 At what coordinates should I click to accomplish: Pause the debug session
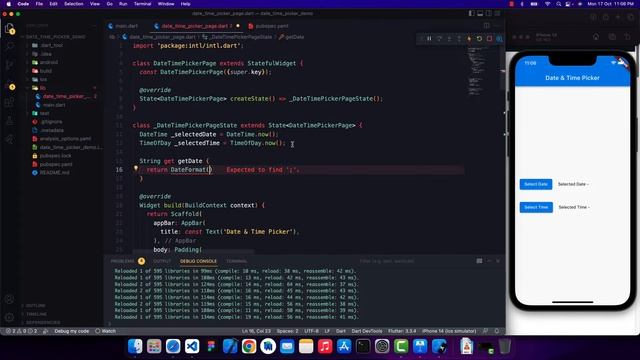[x=429, y=39]
